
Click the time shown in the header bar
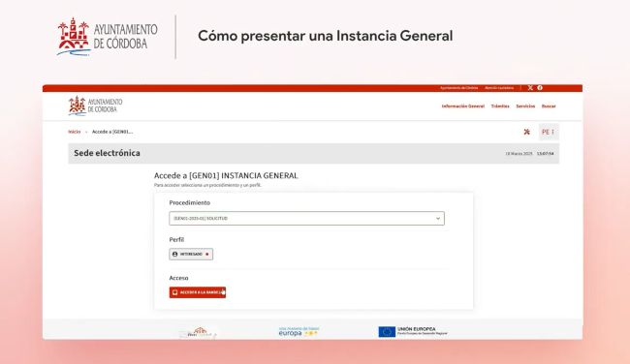tap(546, 154)
